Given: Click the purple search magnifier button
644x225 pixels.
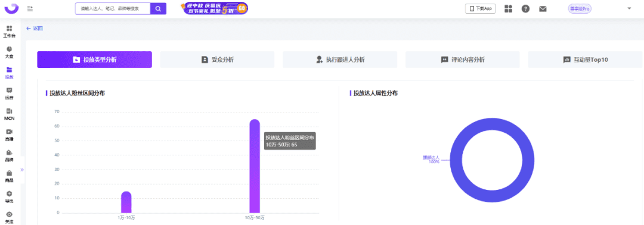Looking at the screenshot, I should [158, 8].
